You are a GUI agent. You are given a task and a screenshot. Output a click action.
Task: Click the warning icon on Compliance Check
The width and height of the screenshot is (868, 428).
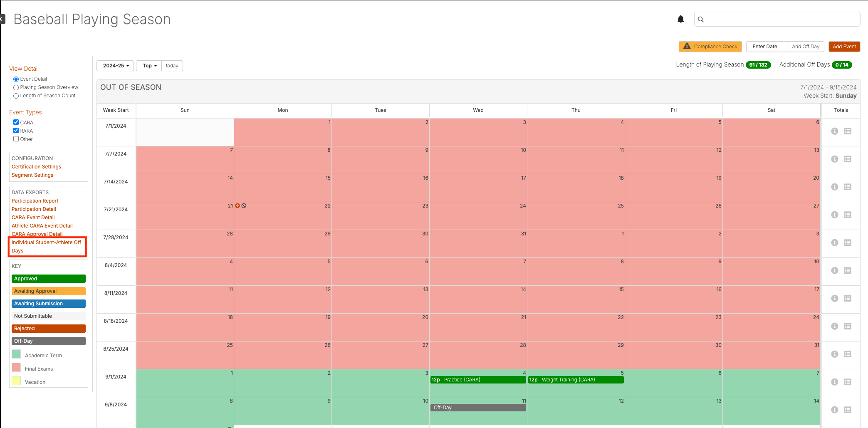[687, 46]
